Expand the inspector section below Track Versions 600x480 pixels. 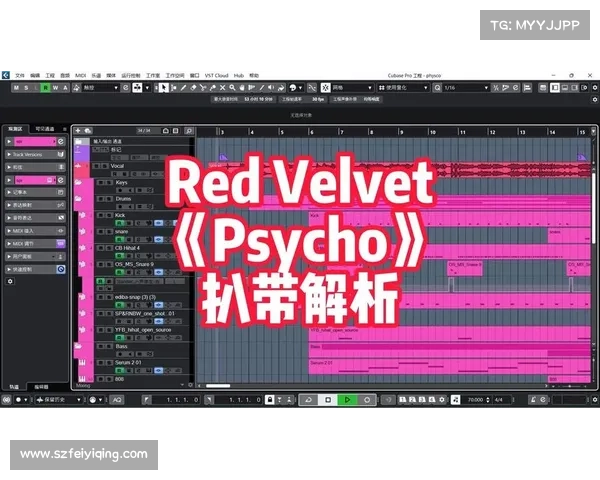[35, 167]
